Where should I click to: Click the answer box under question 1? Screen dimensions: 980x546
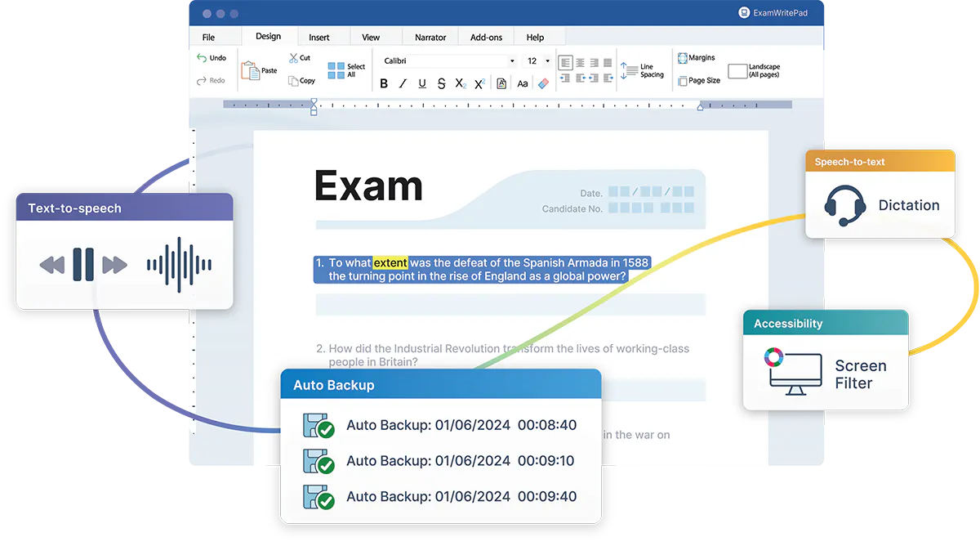[510, 305]
